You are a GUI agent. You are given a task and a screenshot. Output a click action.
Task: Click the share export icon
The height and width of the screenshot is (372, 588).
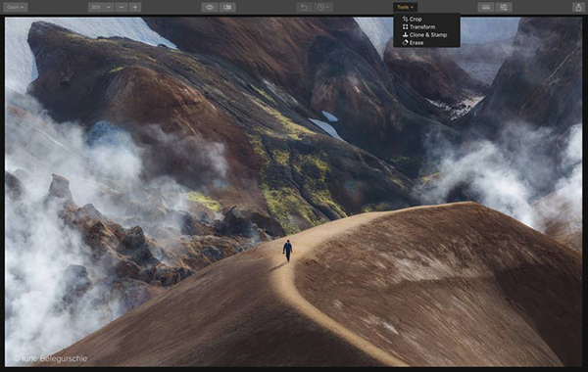578,7
